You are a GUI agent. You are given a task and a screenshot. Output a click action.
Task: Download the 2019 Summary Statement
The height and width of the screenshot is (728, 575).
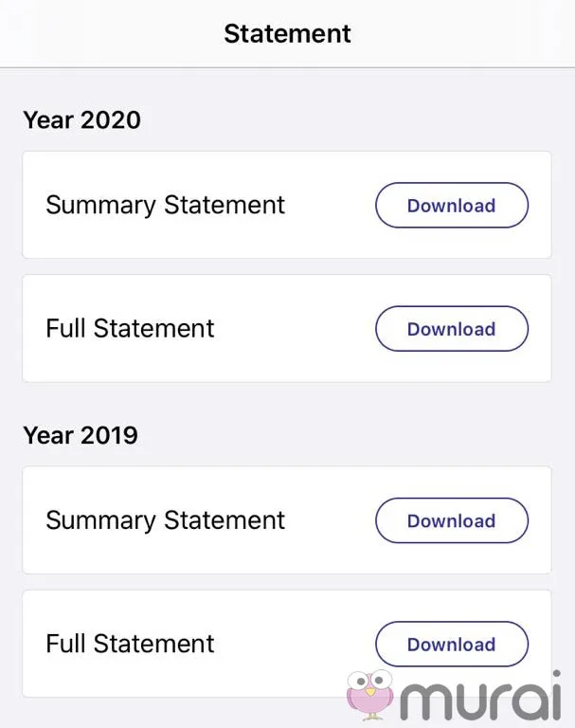point(452,520)
